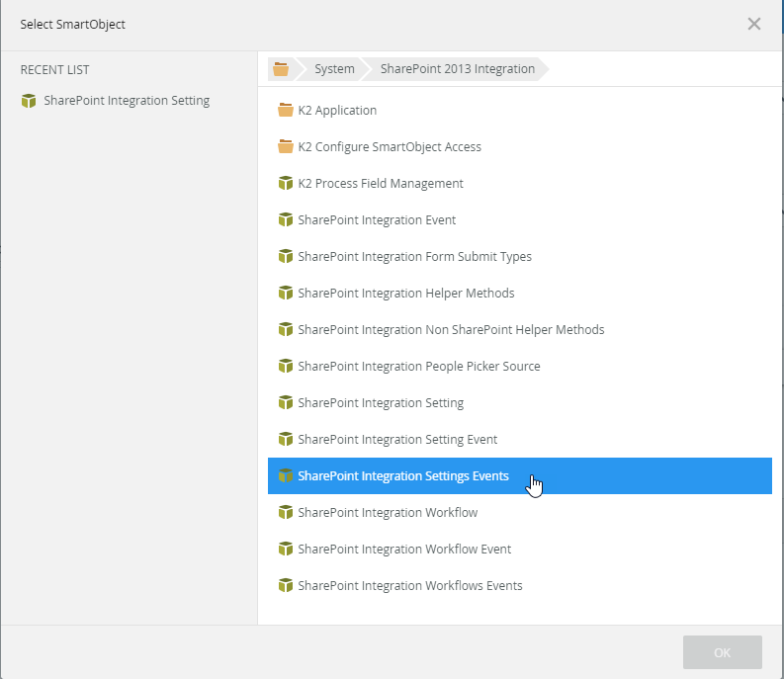Viewport: 784px width, 679px height.
Task: Click the root folder icon in breadcrumb
Action: (x=281, y=69)
